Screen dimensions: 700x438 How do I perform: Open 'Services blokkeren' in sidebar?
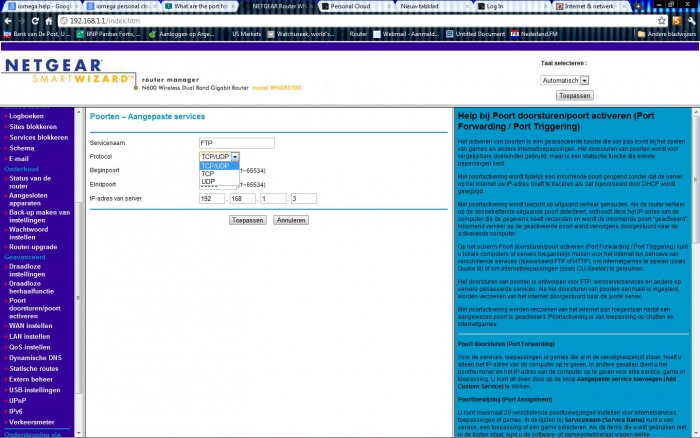[38, 138]
